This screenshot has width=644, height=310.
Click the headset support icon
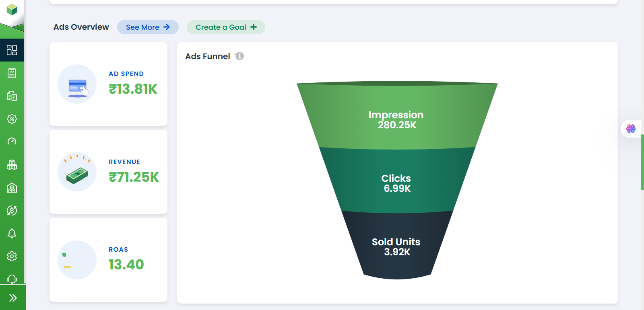pyautogui.click(x=12, y=279)
